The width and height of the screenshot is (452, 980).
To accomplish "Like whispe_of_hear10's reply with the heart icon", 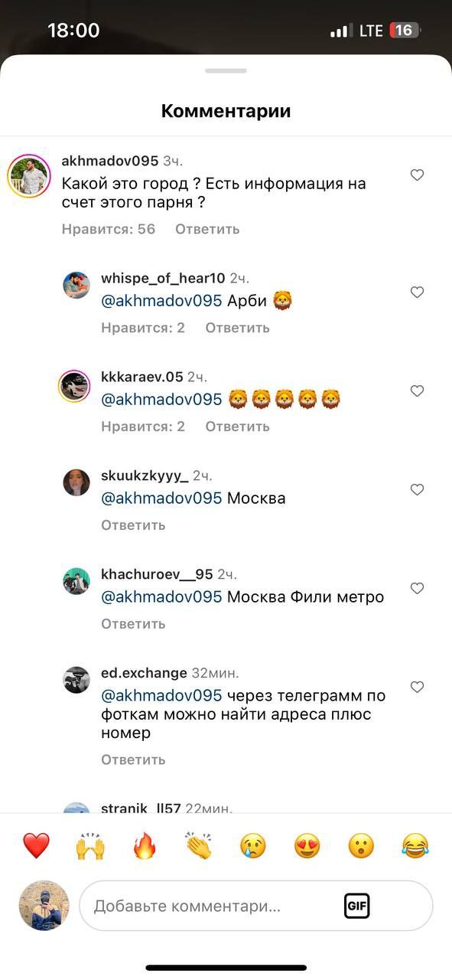I will (x=417, y=292).
